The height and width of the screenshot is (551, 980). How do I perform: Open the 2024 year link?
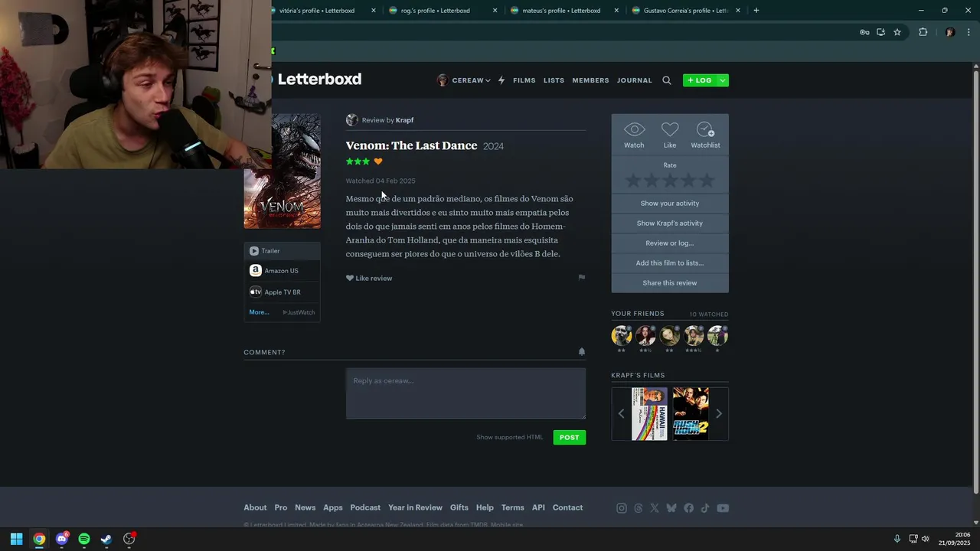point(493,146)
